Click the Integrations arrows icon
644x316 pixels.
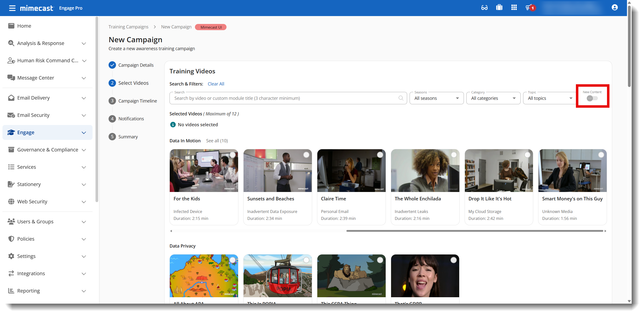pyautogui.click(x=11, y=273)
